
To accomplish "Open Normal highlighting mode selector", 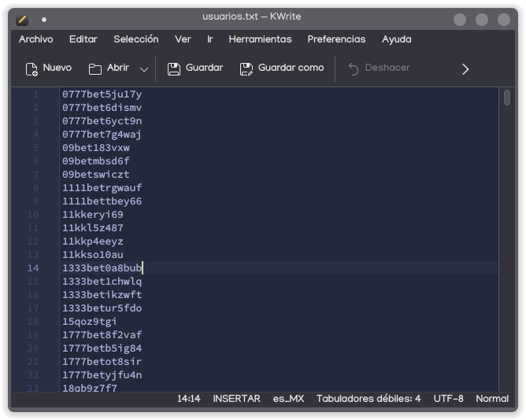I will [x=492, y=399].
